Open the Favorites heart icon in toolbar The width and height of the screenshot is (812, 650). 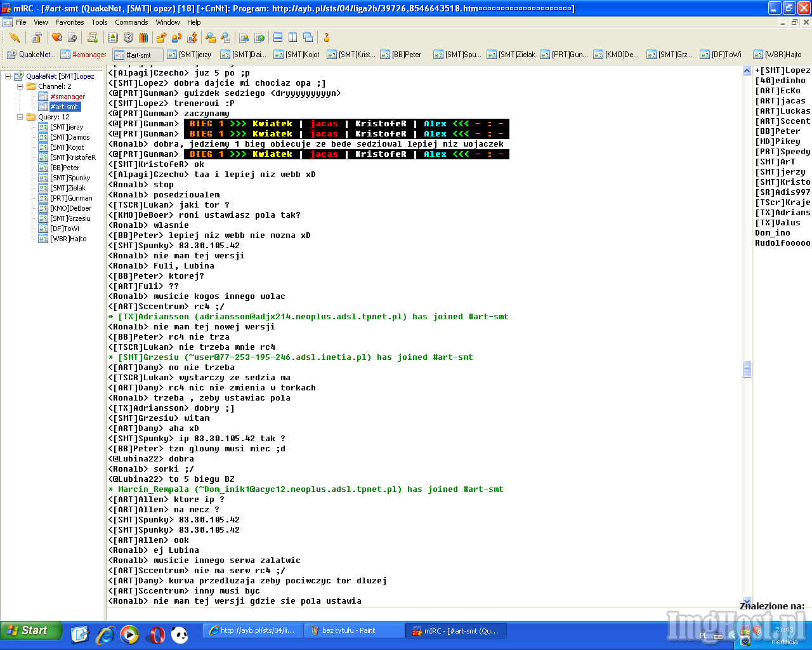(57, 37)
